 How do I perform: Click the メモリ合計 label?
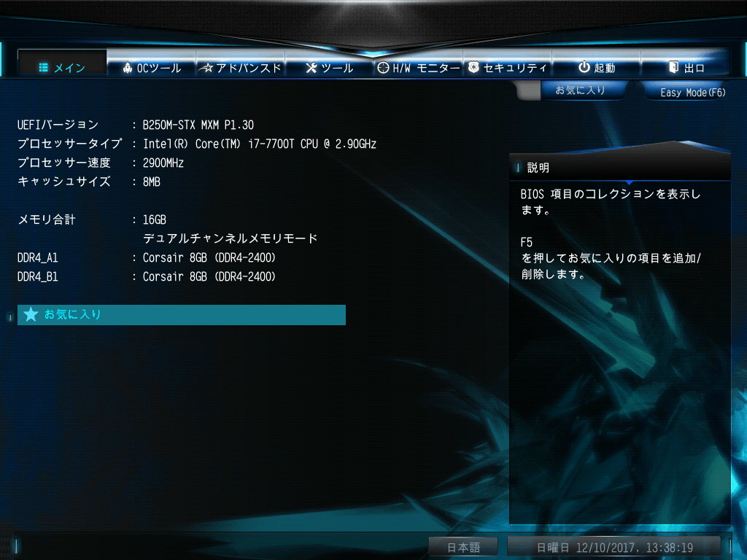click(46, 219)
